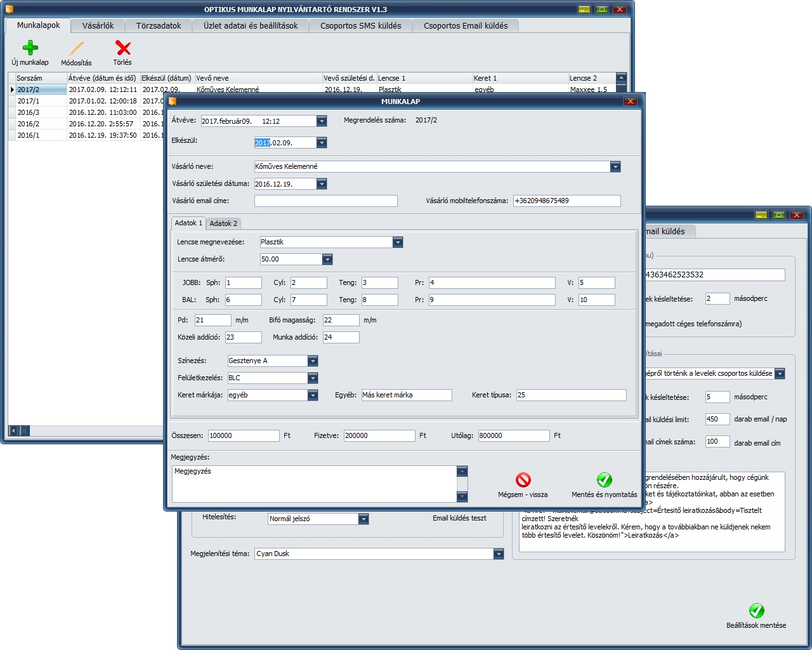Viewport: 812px width, 650px height.
Task: Click the JOBB Sph input field
Action: pos(244,282)
